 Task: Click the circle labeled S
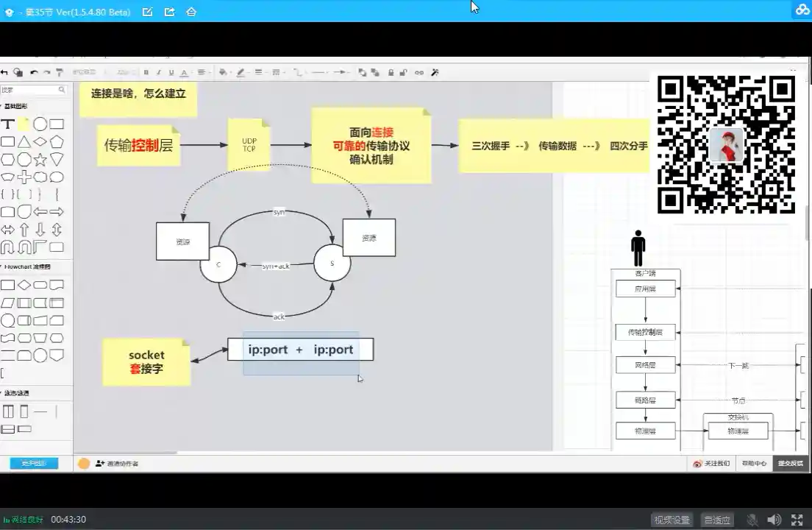(332, 264)
